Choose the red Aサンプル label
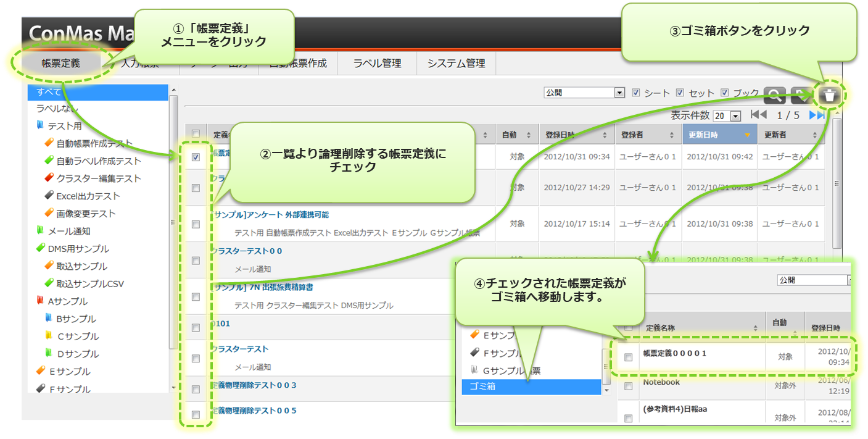The image size is (868, 439). (67, 301)
